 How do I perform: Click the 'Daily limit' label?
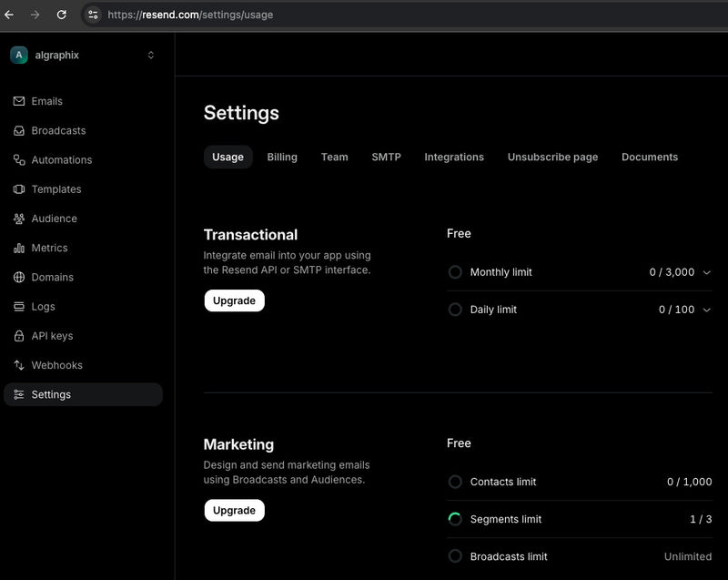[x=493, y=310]
